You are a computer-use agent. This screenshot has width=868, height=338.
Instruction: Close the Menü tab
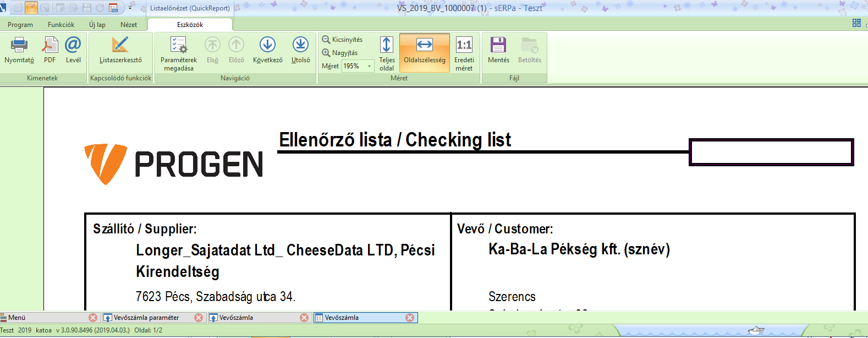pos(93,318)
